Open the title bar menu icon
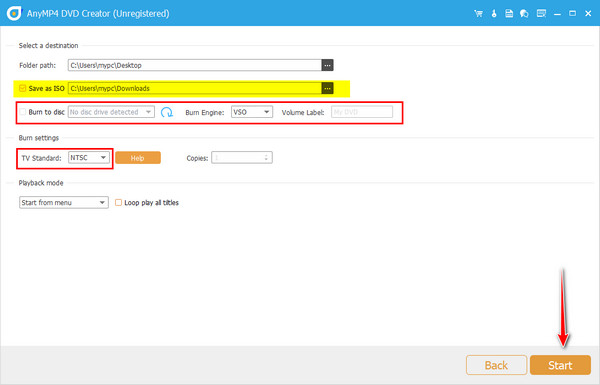Image resolution: width=600 pixels, height=385 pixels. [x=541, y=14]
